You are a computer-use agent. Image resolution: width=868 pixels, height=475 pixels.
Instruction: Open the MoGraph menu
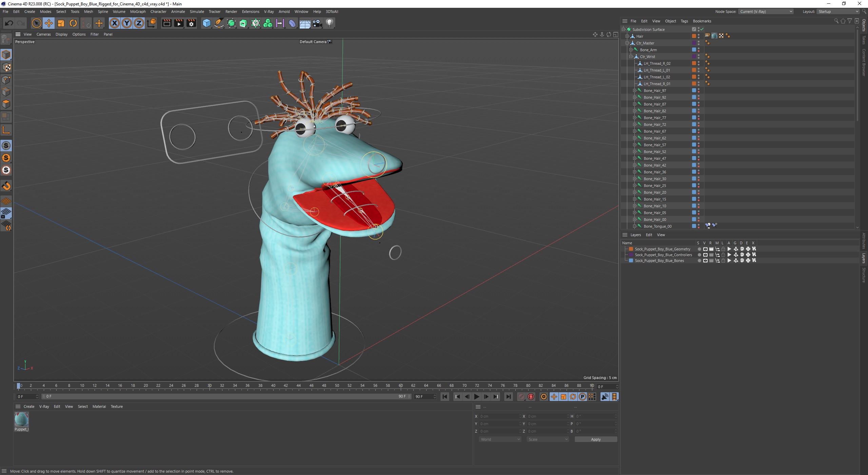point(138,12)
